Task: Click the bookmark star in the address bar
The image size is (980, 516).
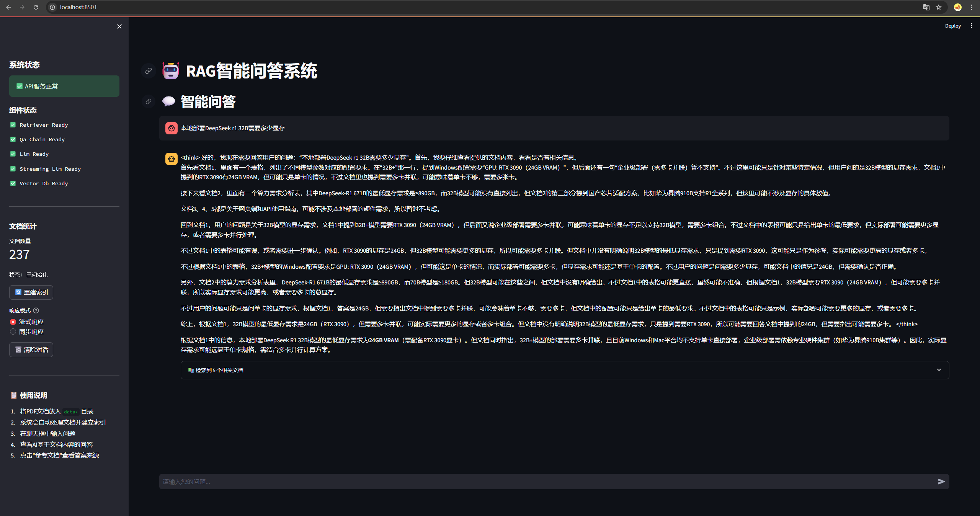Action: [x=938, y=7]
